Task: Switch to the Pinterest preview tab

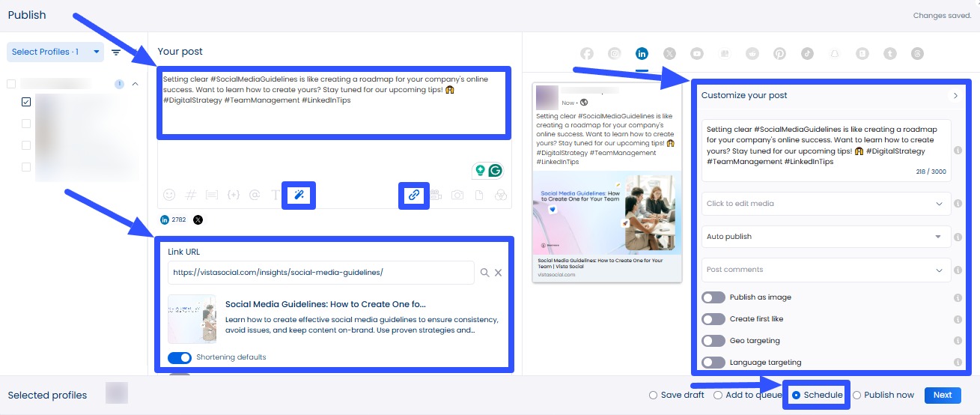Action: pos(779,53)
